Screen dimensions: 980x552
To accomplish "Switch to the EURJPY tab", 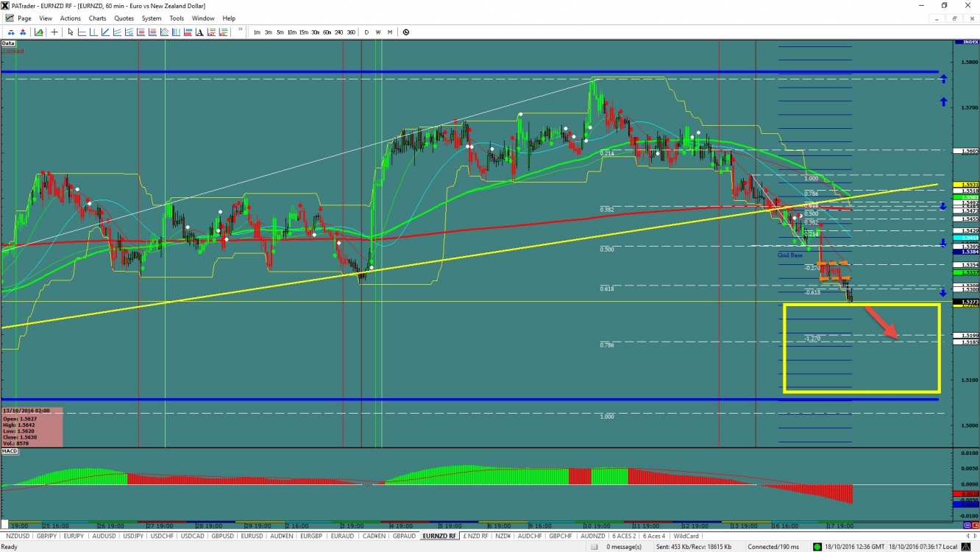I will 74,536.
